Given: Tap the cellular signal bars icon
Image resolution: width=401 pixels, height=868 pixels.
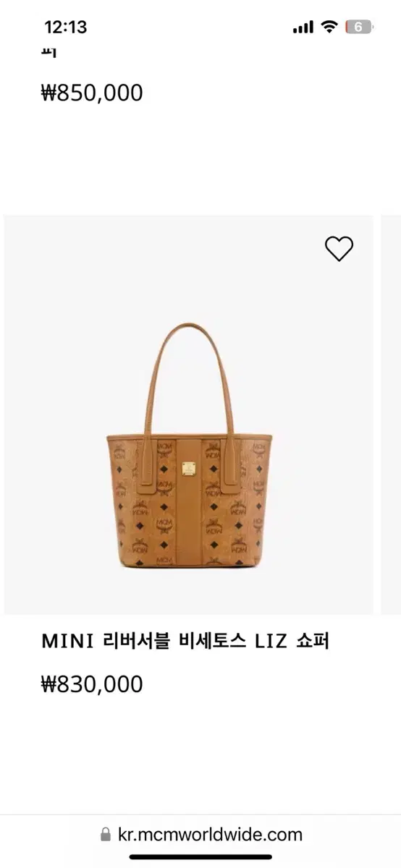Looking at the screenshot, I should click(303, 27).
